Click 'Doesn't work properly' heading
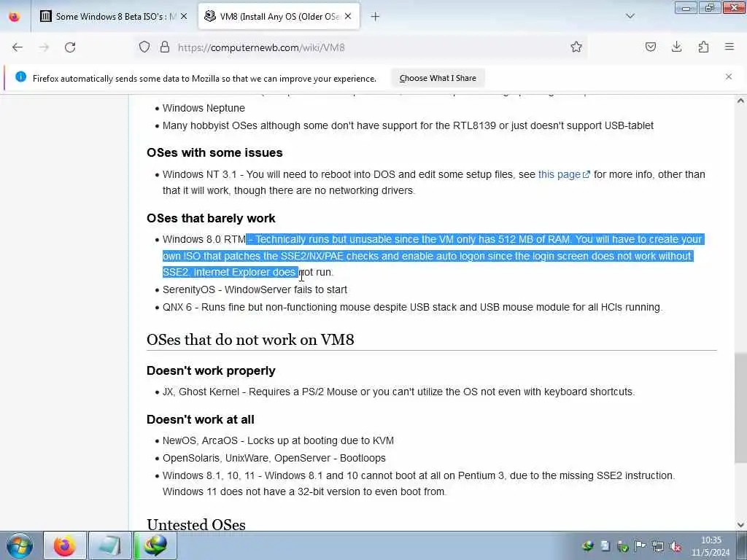The width and height of the screenshot is (747, 560). tap(211, 370)
